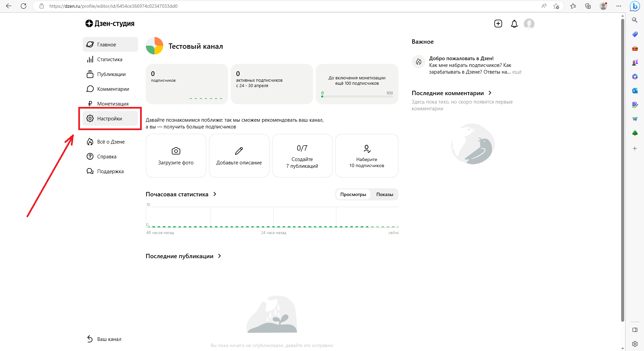Screen dimensions: 644x351
Task: Open Настройки in sidebar
Action: coord(110,119)
